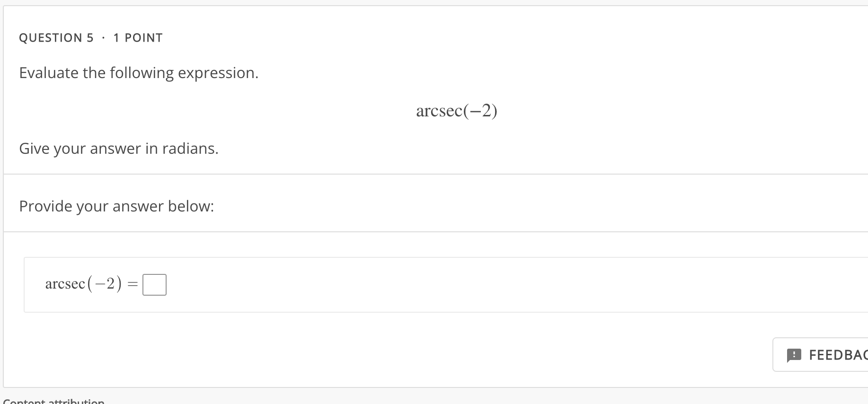Click the gray page background below question
Viewport: 868px width, 404px height.
(426, 397)
